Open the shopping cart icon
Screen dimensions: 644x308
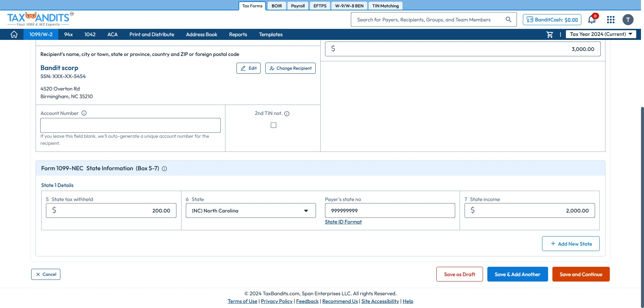point(550,35)
